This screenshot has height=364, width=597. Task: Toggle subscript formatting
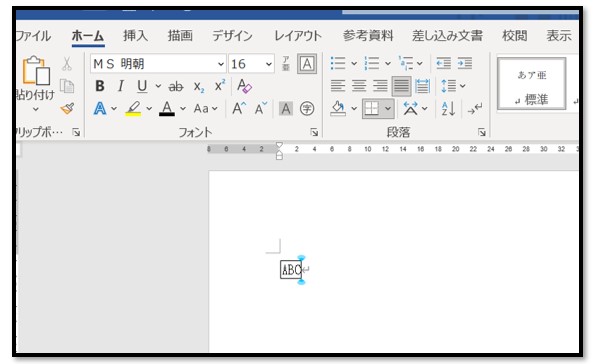pyautogui.click(x=199, y=86)
